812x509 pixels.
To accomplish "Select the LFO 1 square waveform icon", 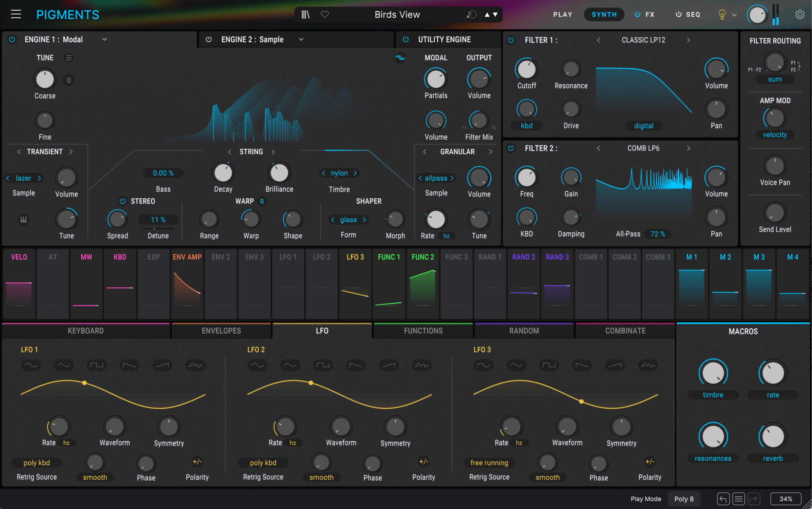I will pos(96,365).
